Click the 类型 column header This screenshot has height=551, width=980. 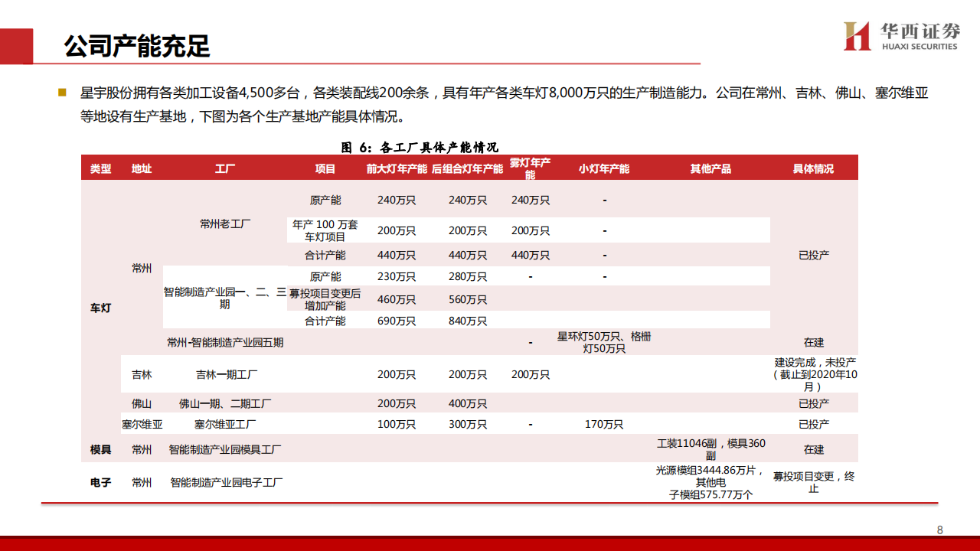click(x=100, y=168)
